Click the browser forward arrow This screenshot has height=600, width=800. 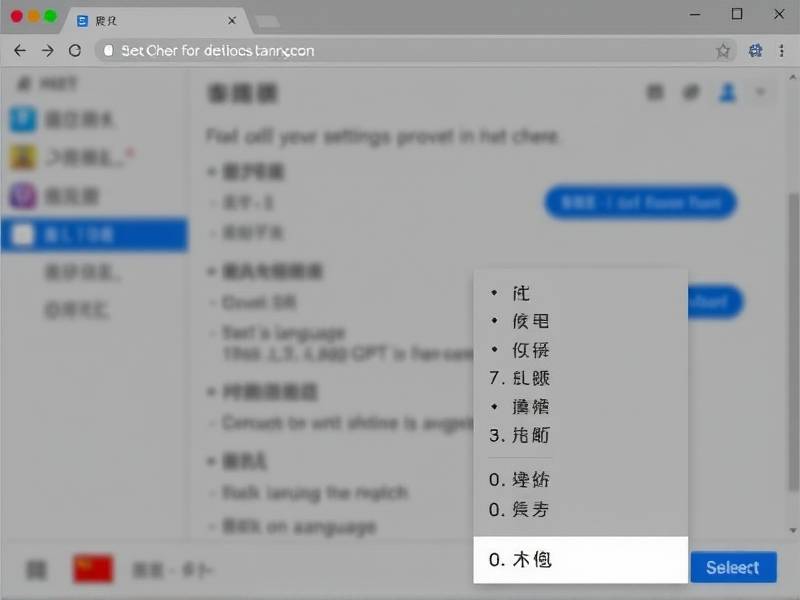pos(47,50)
